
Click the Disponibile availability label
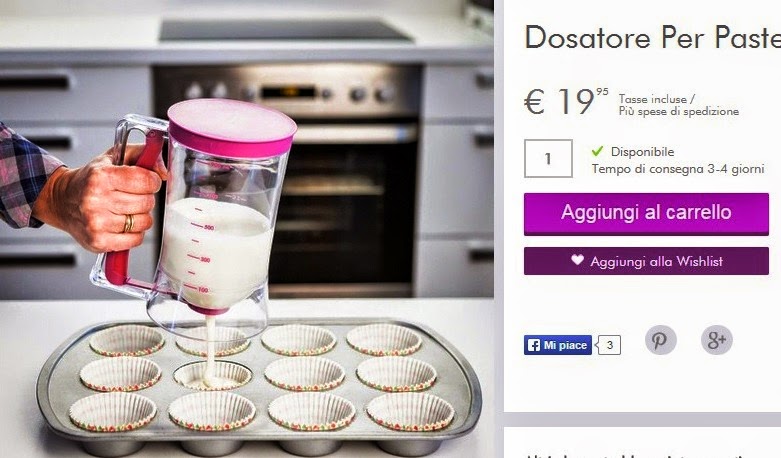643,151
